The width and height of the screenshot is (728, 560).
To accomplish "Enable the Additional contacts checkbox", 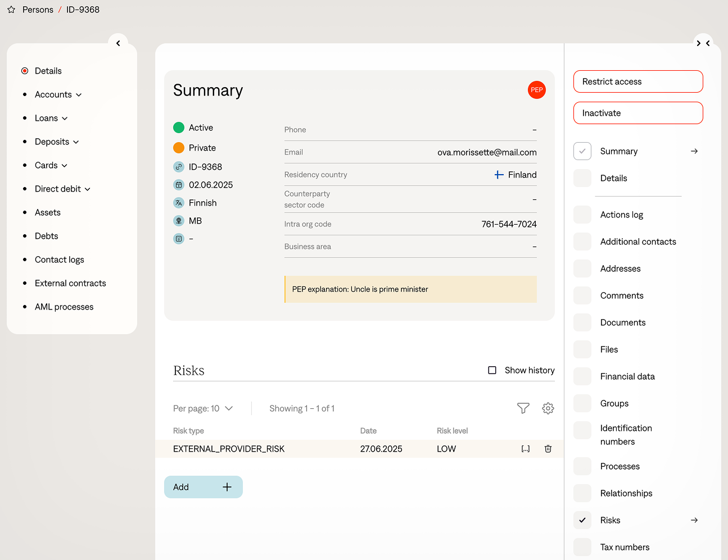I will 582,242.
